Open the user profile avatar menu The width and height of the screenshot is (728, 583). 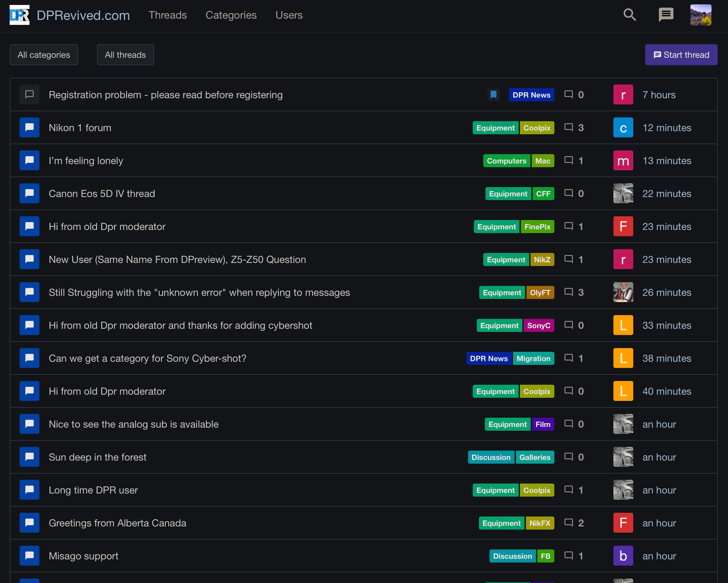tap(701, 15)
